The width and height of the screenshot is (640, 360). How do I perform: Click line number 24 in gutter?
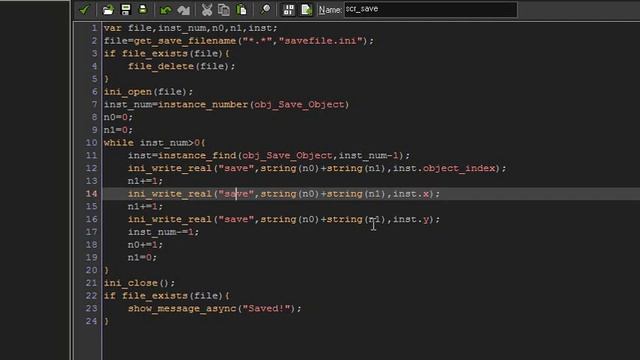tap(91, 321)
